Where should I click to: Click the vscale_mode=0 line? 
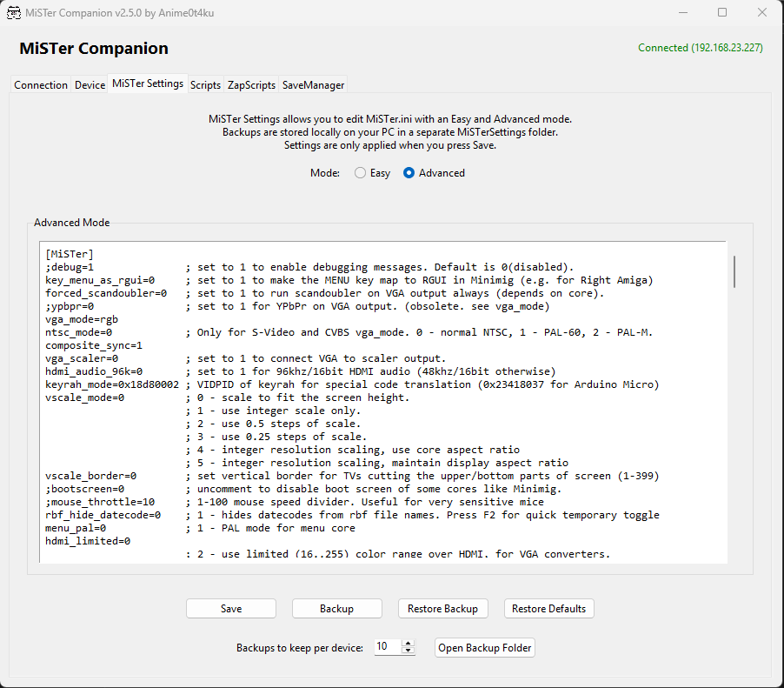84,397
